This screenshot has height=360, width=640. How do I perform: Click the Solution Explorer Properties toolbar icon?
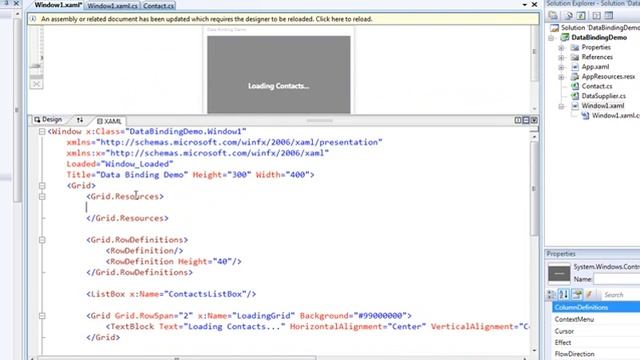click(x=553, y=16)
